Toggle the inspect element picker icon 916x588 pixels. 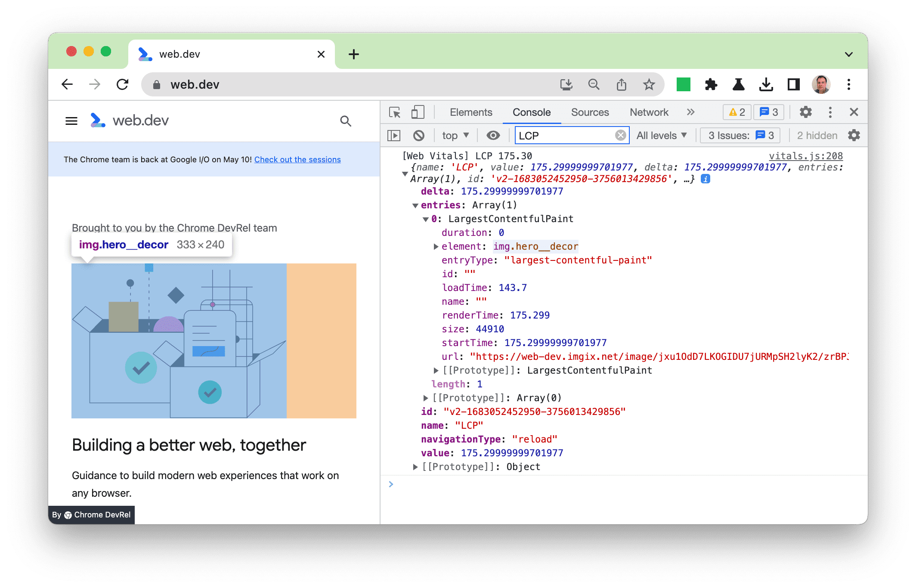click(x=395, y=111)
